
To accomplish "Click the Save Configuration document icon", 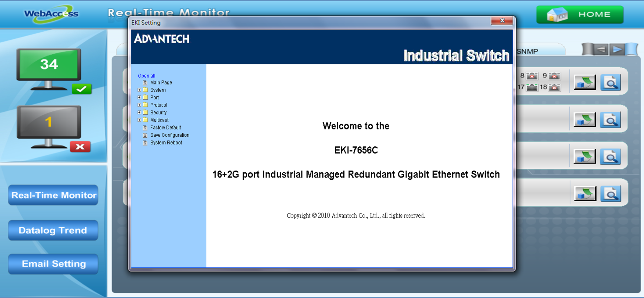I will coord(145,135).
